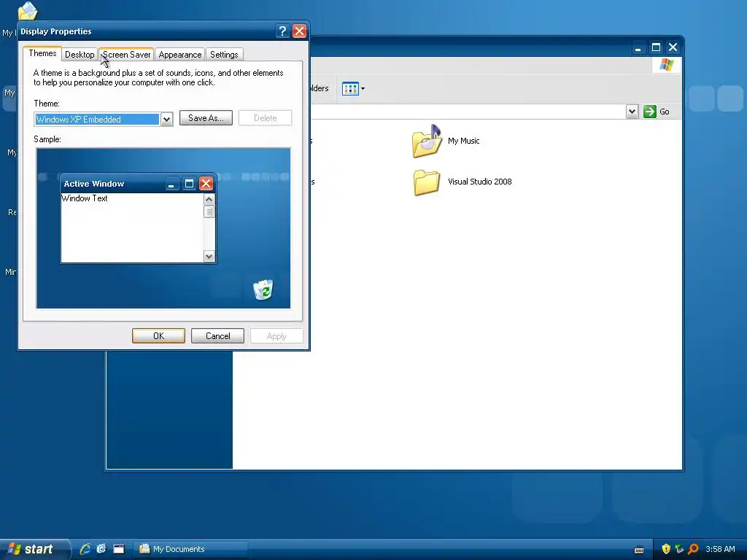The height and width of the screenshot is (560, 747).
Task: Click the sample window close button
Action: (x=206, y=183)
